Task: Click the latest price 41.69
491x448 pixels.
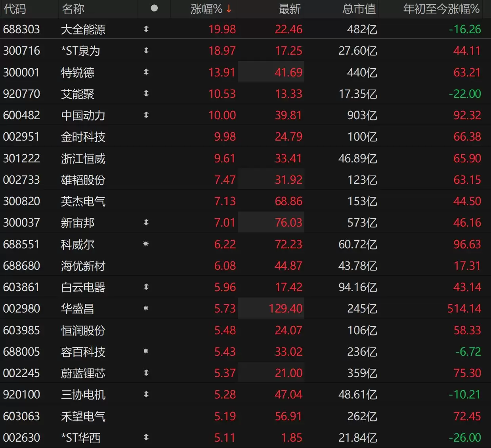Action: (x=289, y=72)
